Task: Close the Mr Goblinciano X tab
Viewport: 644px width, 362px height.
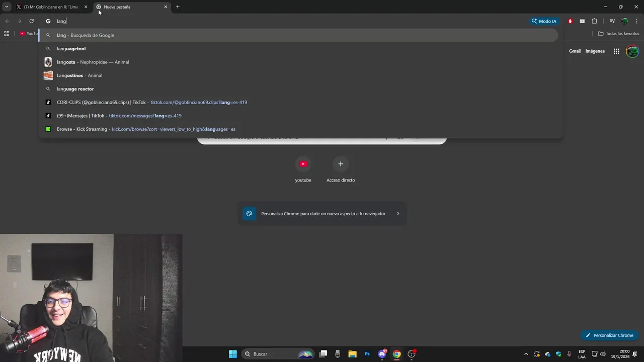Action: [x=86, y=7]
